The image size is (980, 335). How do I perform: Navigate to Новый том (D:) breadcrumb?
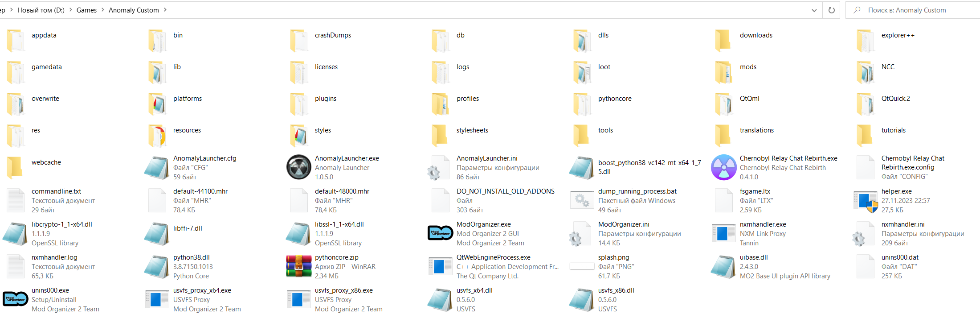pyautogui.click(x=41, y=10)
